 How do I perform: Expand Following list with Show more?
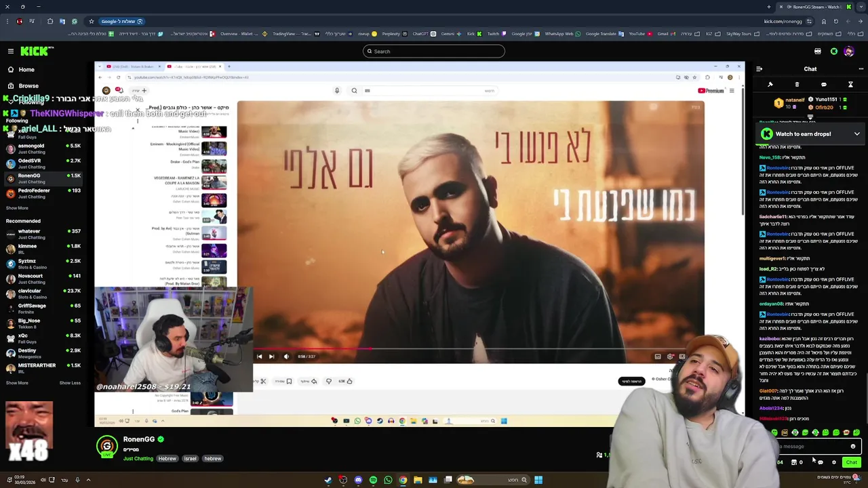pyautogui.click(x=17, y=208)
